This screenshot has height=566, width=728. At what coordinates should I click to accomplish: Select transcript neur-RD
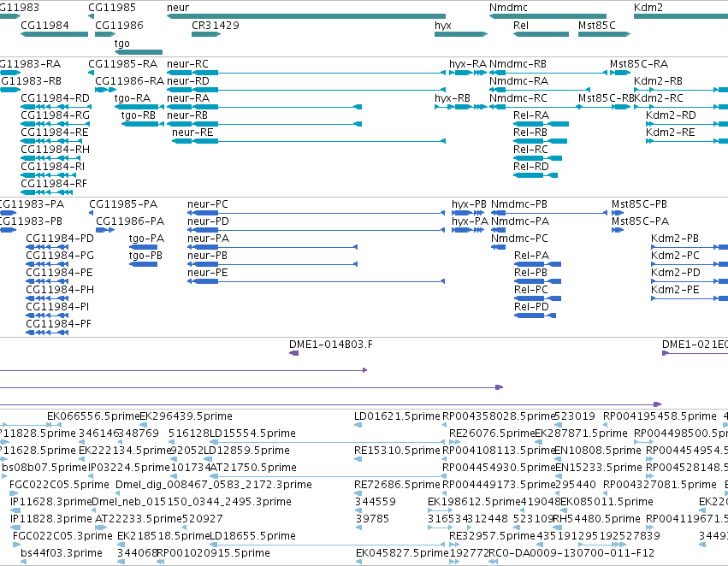[306, 90]
